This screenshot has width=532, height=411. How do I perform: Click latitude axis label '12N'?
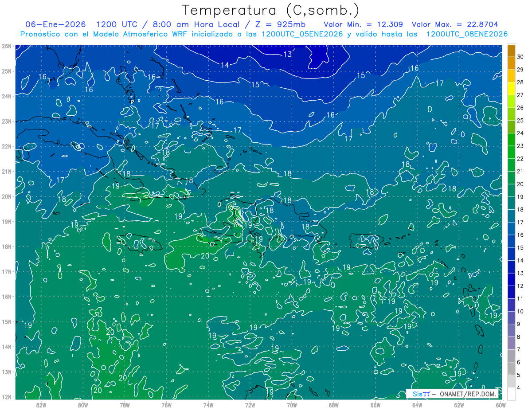tap(7, 397)
